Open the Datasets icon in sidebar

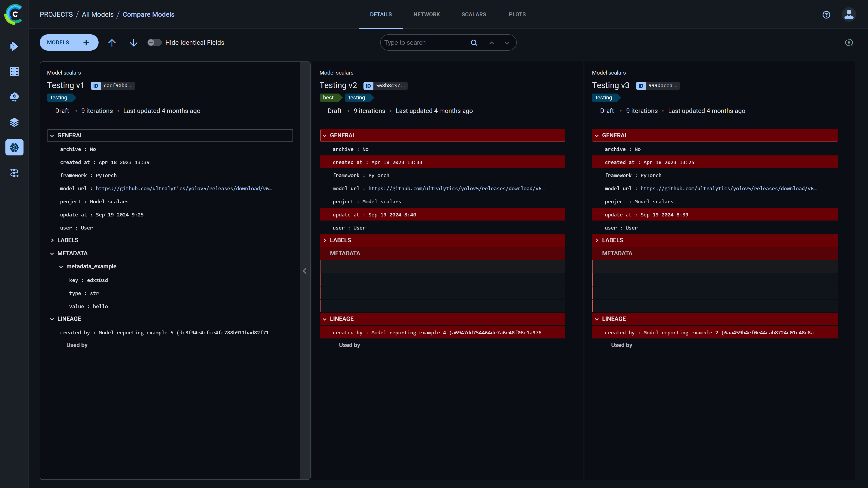(14, 122)
